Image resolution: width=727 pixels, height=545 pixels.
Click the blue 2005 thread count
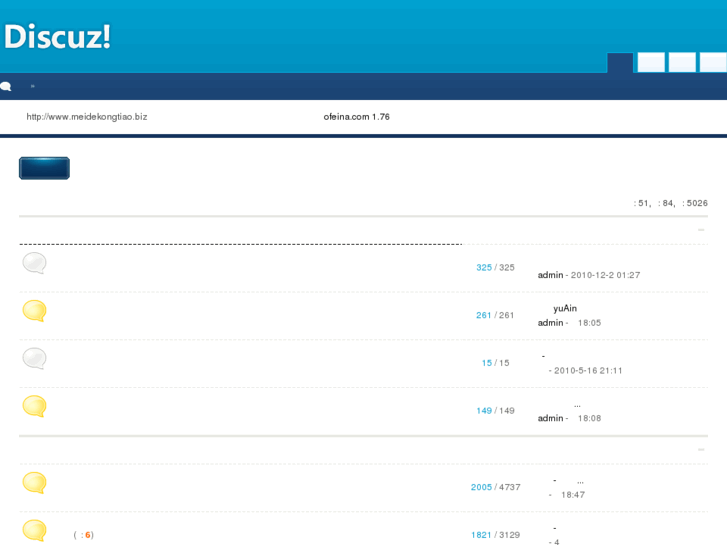pyautogui.click(x=481, y=487)
